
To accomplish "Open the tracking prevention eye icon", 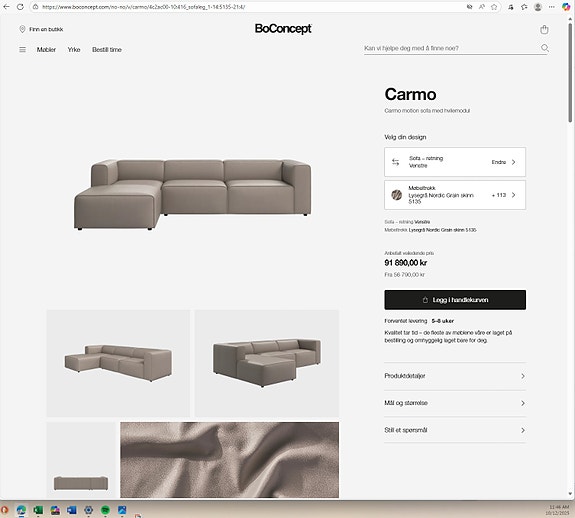I will pos(469,7).
